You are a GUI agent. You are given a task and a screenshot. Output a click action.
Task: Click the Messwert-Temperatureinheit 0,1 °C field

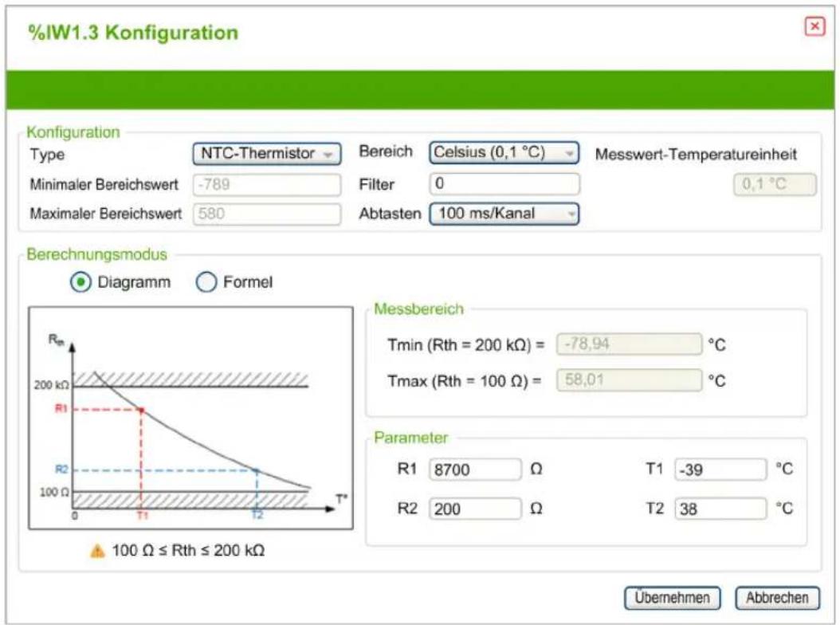coord(775,184)
